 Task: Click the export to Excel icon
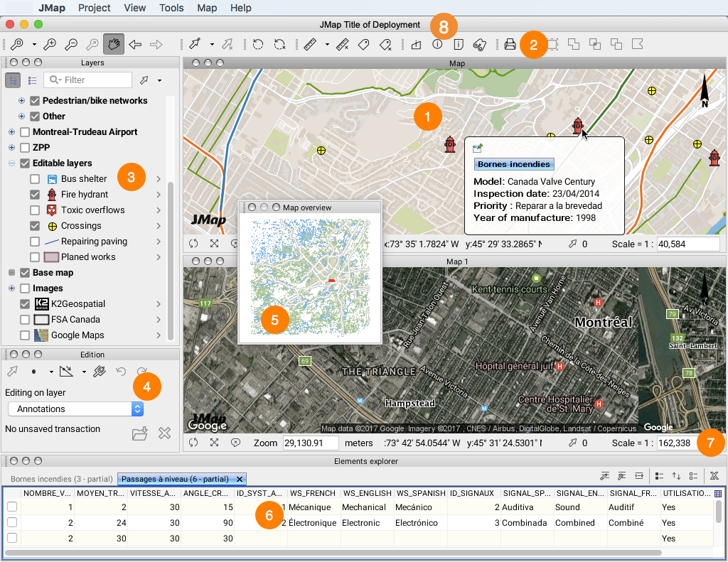[x=714, y=475]
